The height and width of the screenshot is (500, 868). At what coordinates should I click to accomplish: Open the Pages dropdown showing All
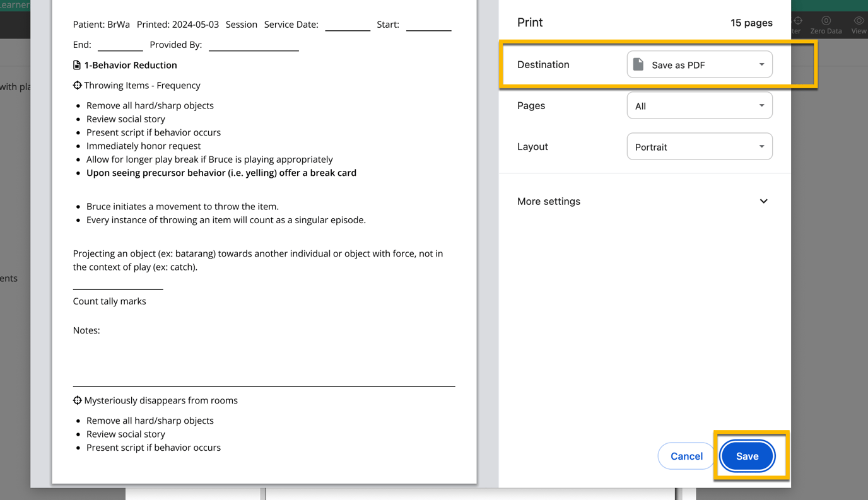click(699, 105)
